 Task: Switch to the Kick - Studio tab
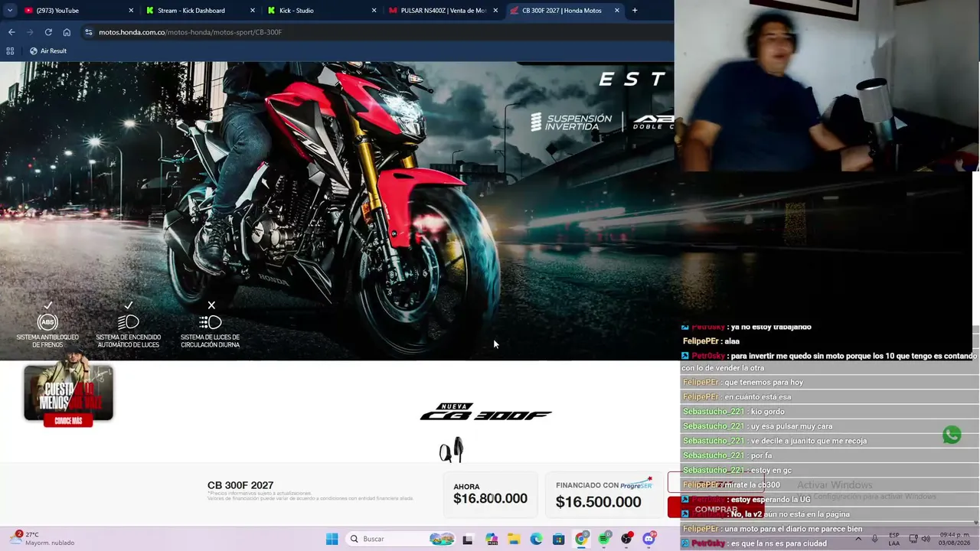coord(322,11)
